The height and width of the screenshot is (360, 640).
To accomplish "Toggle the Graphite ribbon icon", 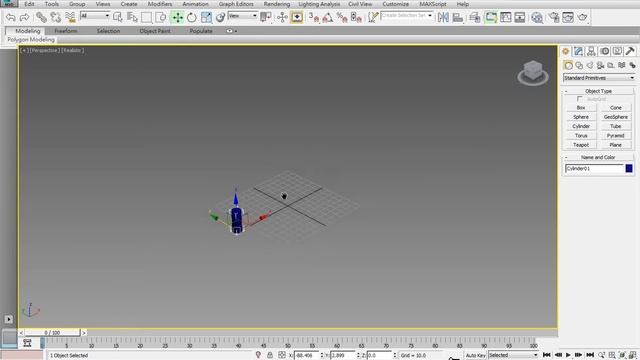I will [491, 17].
